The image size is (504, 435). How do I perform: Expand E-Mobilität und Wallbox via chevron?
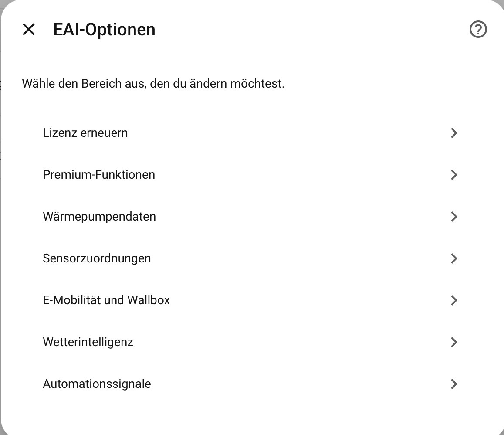(454, 300)
